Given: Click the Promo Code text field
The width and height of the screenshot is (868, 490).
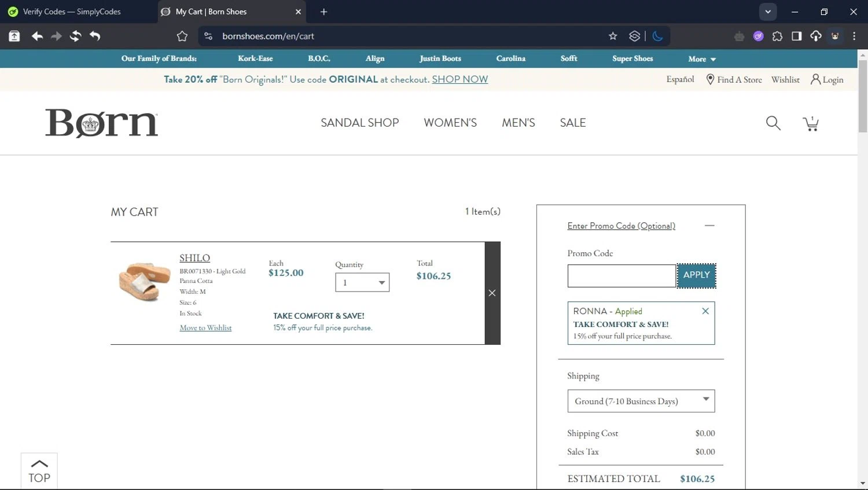Looking at the screenshot, I should tap(621, 276).
